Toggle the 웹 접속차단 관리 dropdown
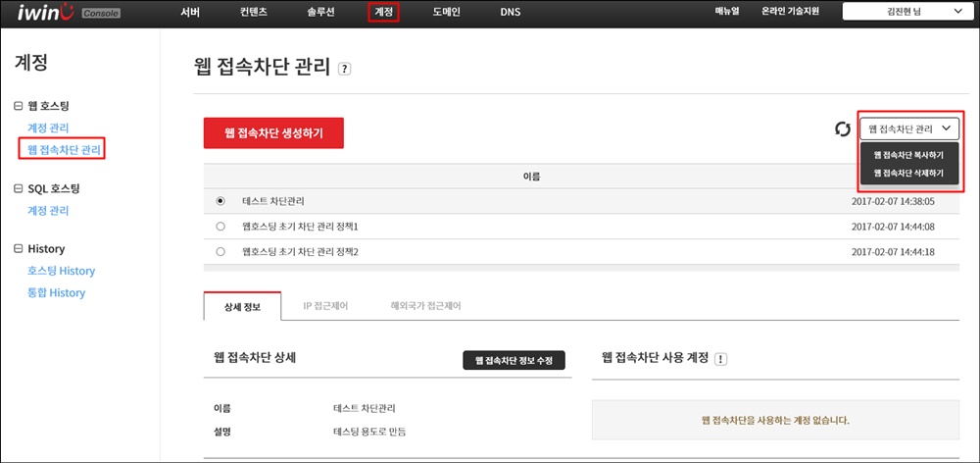The height and width of the screenshot is (463, 980). point(909,129)
